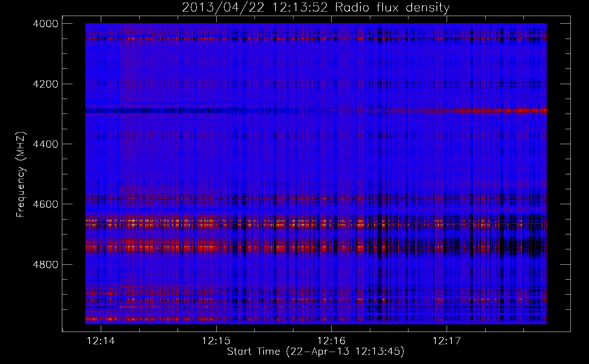
Task: Click the plot title '2013/04/22 12:13:52 Radio flux density'
Action: [316, 8]
